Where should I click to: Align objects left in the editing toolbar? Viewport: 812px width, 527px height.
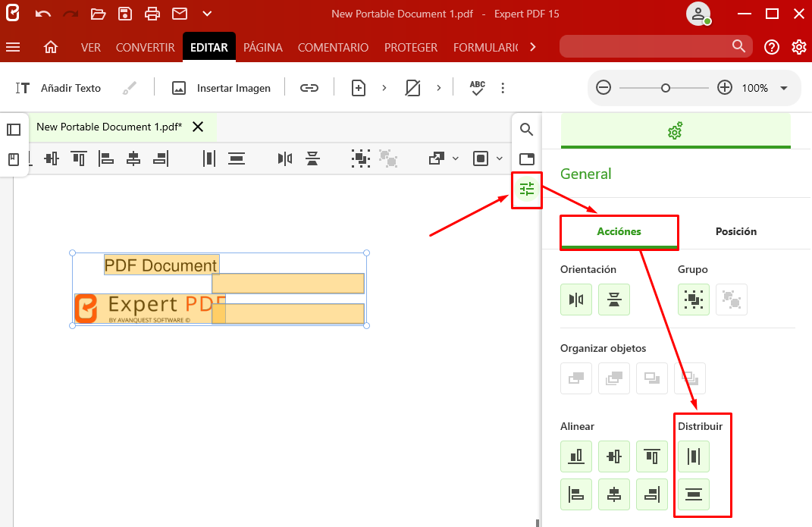click(106, 158)
